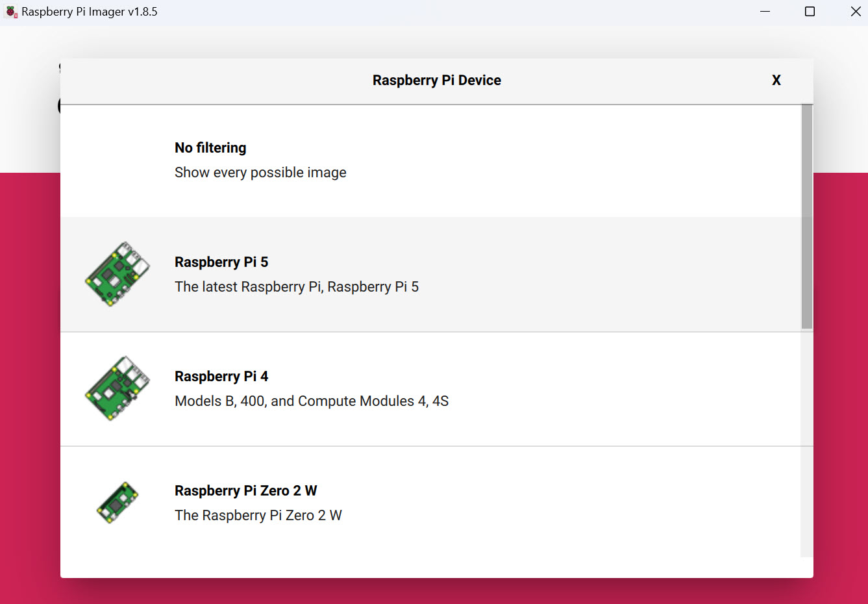
Task: Maximize the Raspberry Pi Imager window
Action: click(x=810, y=12)
